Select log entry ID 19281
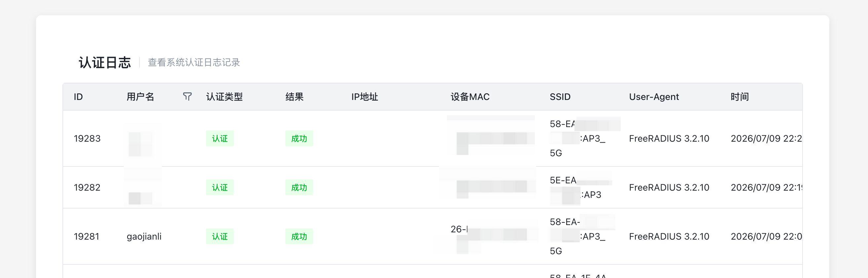 pyautogui.click(x=87, y=237)
